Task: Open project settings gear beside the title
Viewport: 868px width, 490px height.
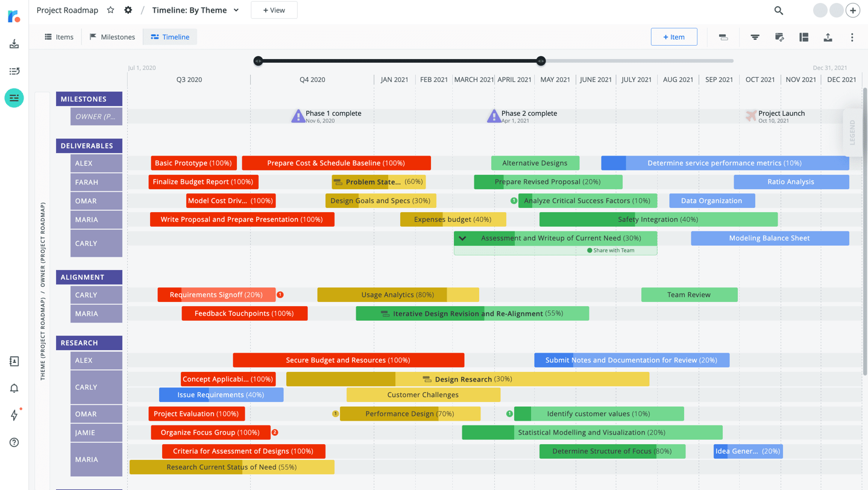Action: click(x=128, y=10)
